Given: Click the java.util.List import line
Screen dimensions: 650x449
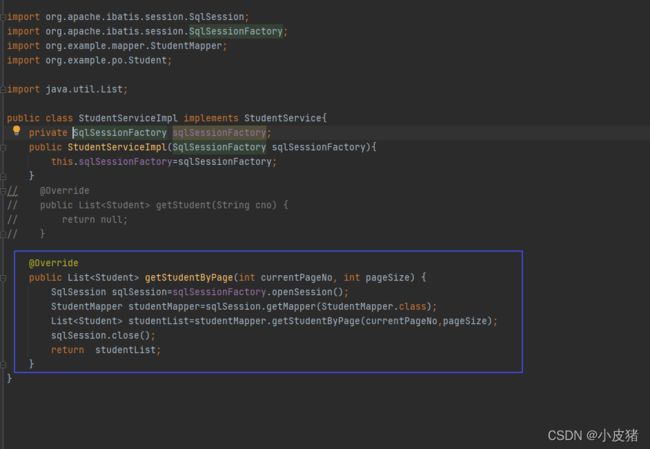Looking at the screenshot, I should coord(67,89).
